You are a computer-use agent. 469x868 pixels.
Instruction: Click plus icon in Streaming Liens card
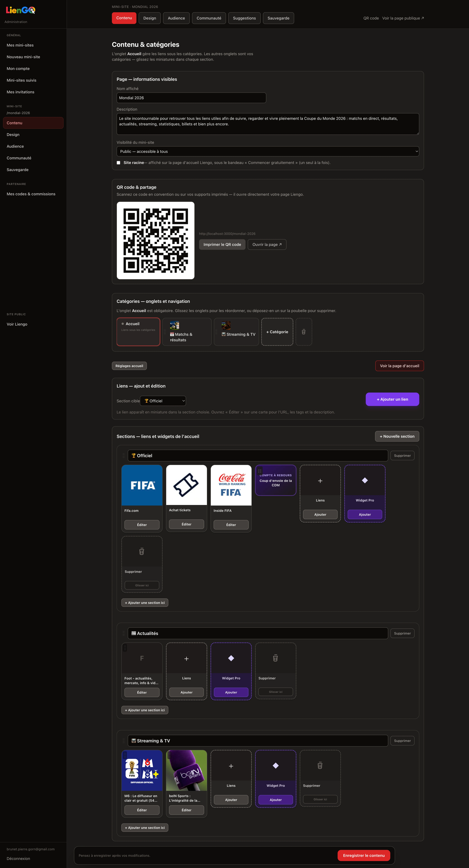(x=231, y=766)
